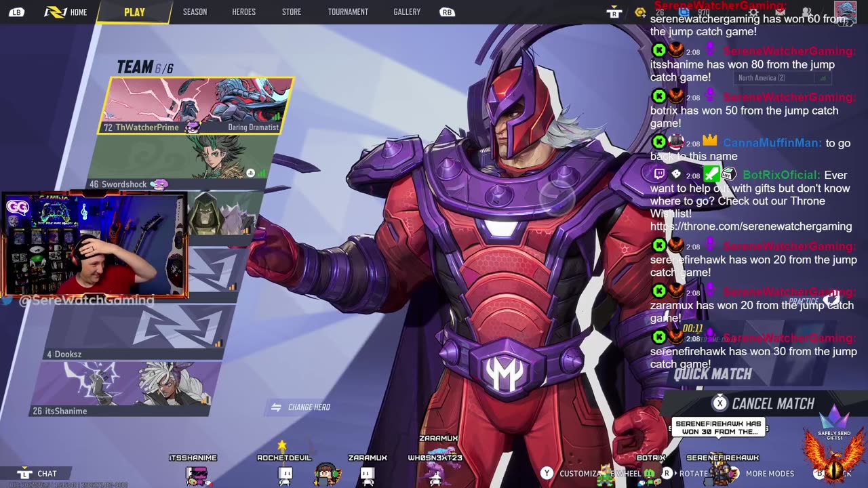Click the serenefirehawk speech bubble at the bottom
Image resolution: width=868 pixels, height=488 pixels.
point(719,427)
